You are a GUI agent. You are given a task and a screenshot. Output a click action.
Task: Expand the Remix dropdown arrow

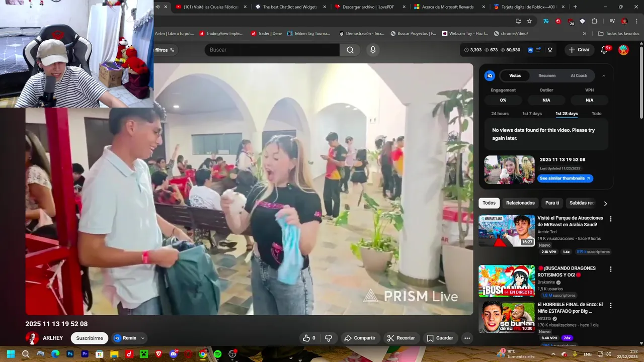pos(143,338)
